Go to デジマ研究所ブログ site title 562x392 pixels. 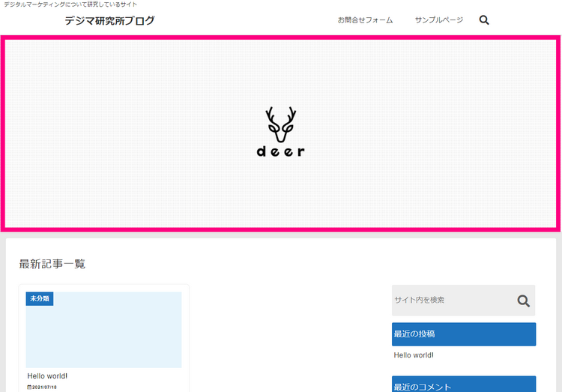pos(109,20)
